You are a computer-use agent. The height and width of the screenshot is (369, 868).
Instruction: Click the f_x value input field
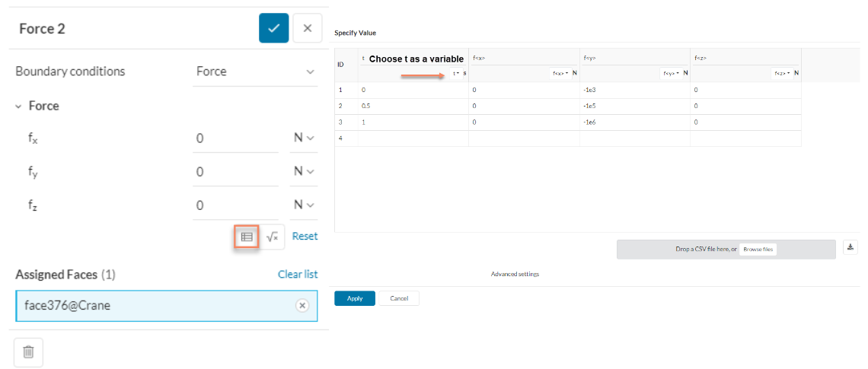[x=235, y=138]
